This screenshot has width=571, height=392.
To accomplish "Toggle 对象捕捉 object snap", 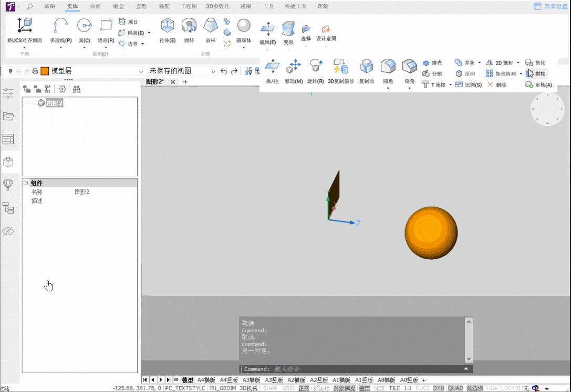I will [344, 388].
